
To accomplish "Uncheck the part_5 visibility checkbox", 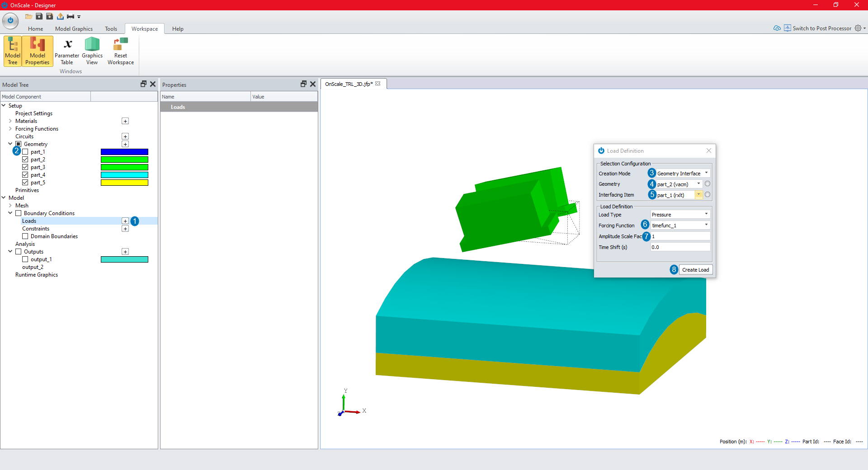I will coord(25,183).
